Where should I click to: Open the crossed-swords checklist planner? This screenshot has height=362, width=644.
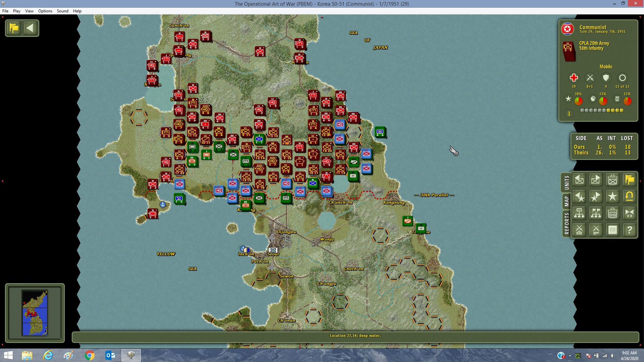pos(579,230)
